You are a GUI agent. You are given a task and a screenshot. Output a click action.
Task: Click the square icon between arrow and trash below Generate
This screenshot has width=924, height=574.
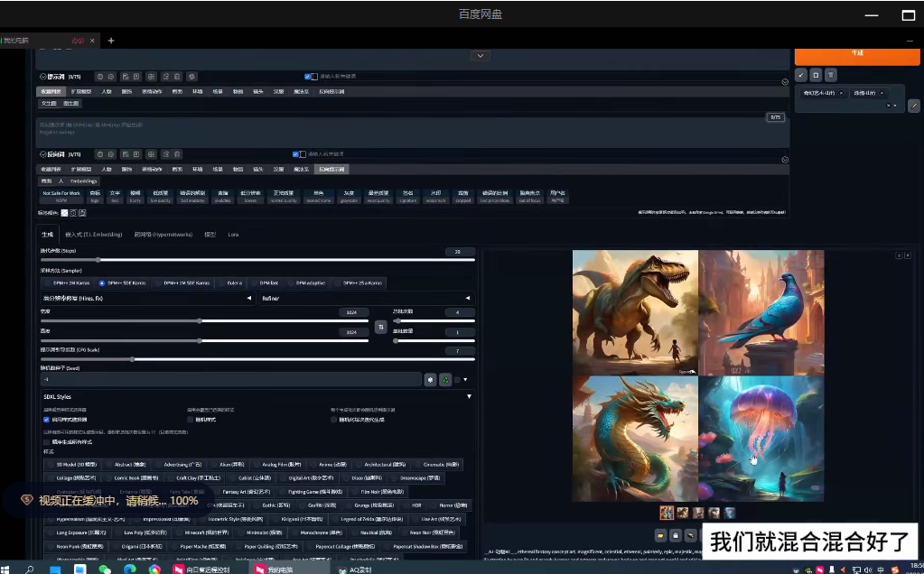pyautogui.click(x=816, y=75)
